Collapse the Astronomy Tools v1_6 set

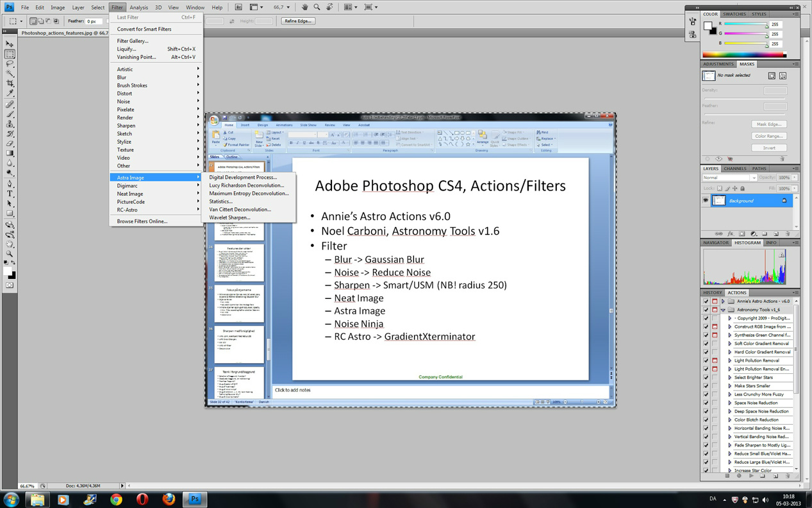point(723,310)
